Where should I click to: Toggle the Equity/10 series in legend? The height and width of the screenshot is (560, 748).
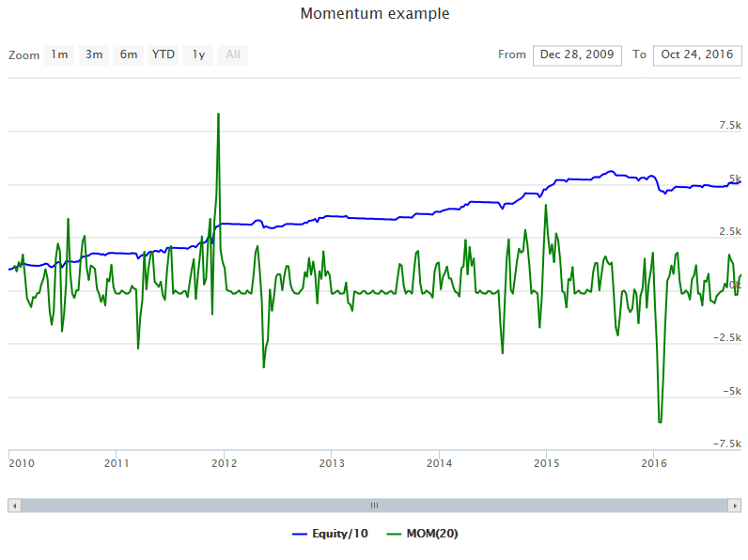coord(330,534)
